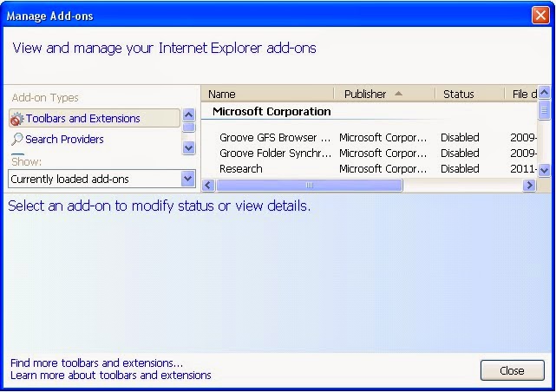Screen dimensions: 556x392
Task: Click Disabled status of Research row
Action: click(460, 169)
